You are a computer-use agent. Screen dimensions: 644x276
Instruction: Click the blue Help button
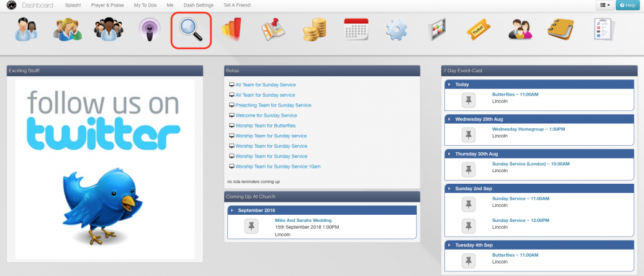627,5
